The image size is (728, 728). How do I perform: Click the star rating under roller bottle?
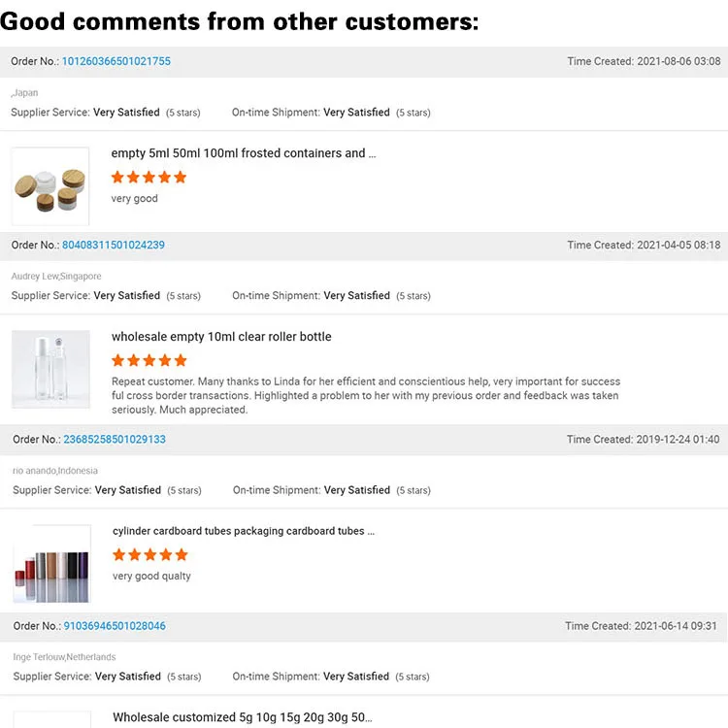(x=149, y=360)
